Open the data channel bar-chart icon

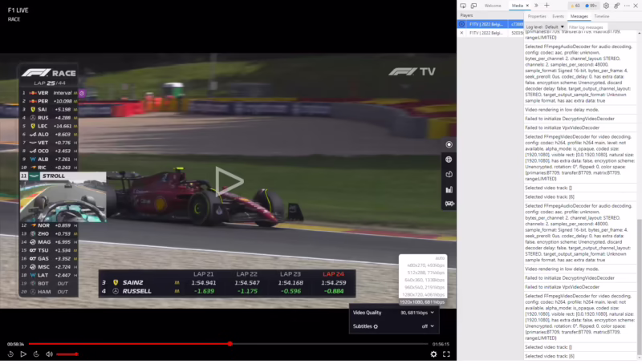click(x=449, y=189)
